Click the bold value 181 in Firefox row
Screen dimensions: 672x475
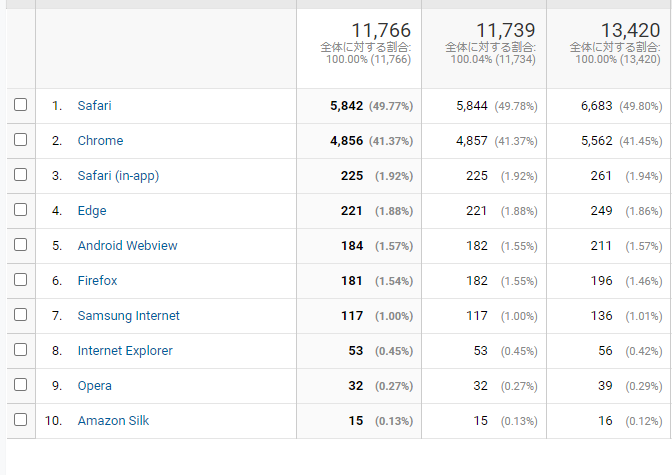352,281
